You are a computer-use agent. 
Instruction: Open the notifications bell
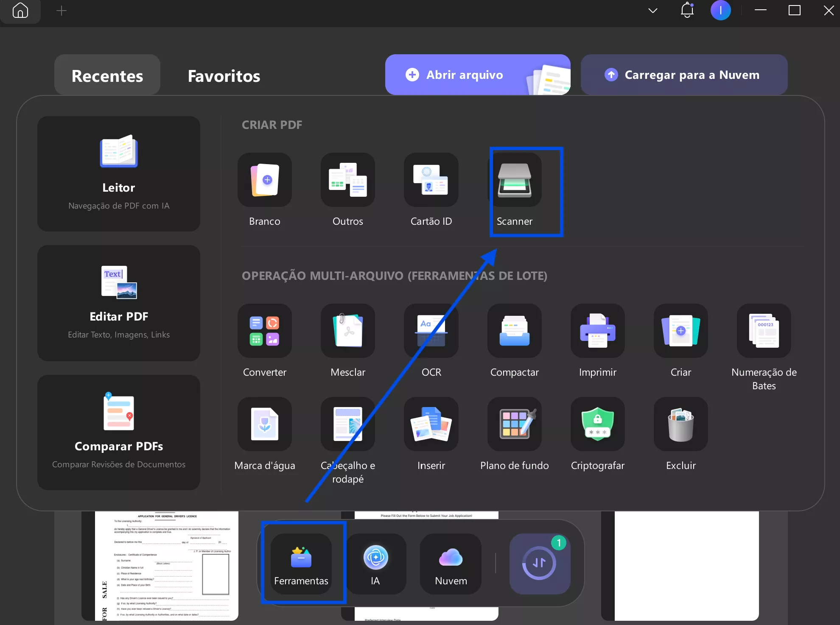coord(687,11)
